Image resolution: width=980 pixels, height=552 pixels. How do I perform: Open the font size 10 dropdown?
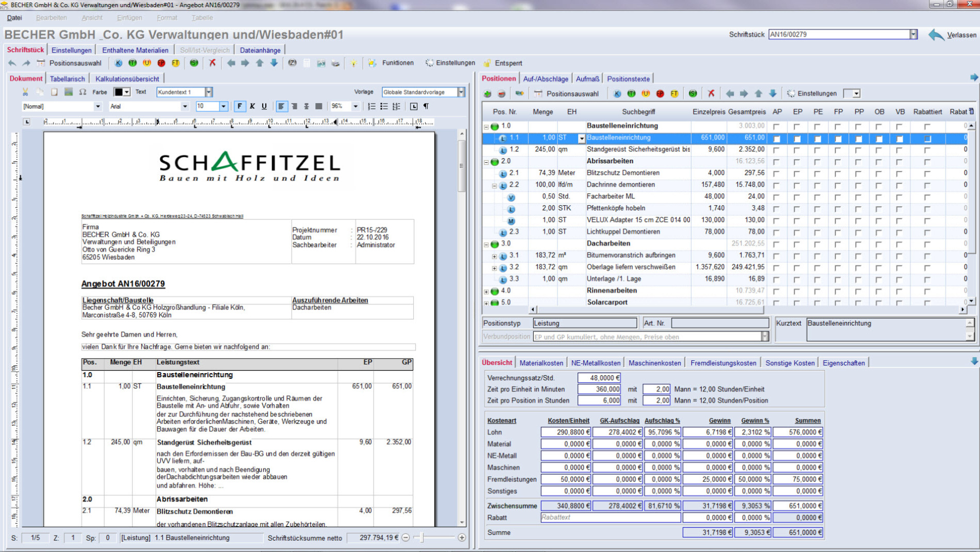[x=224, y=106]
